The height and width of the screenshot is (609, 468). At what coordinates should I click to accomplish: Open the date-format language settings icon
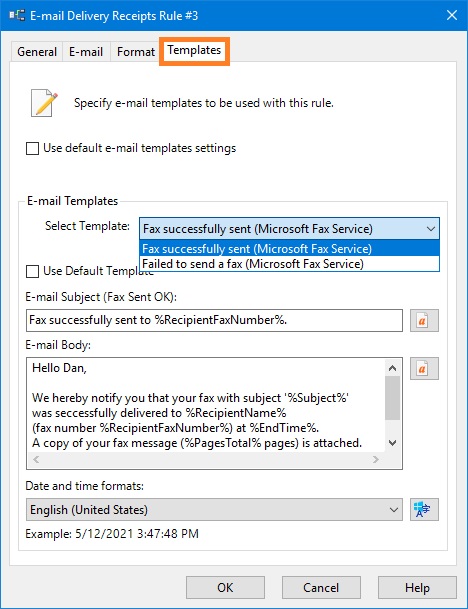(x=424, y=509)
